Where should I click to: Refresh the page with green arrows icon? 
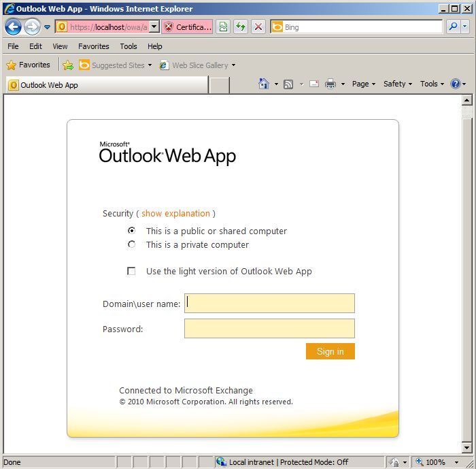(241, 27)
